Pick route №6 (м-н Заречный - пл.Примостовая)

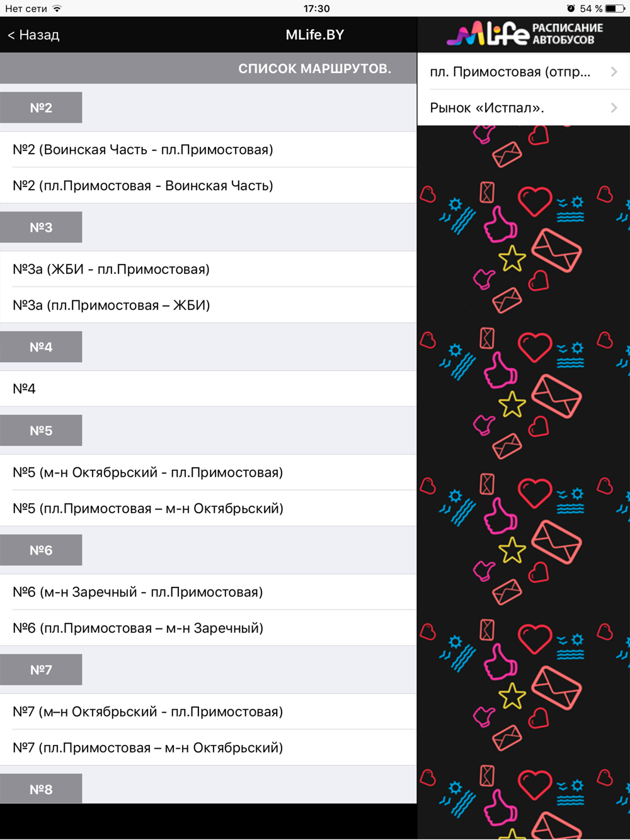[209, 592]
